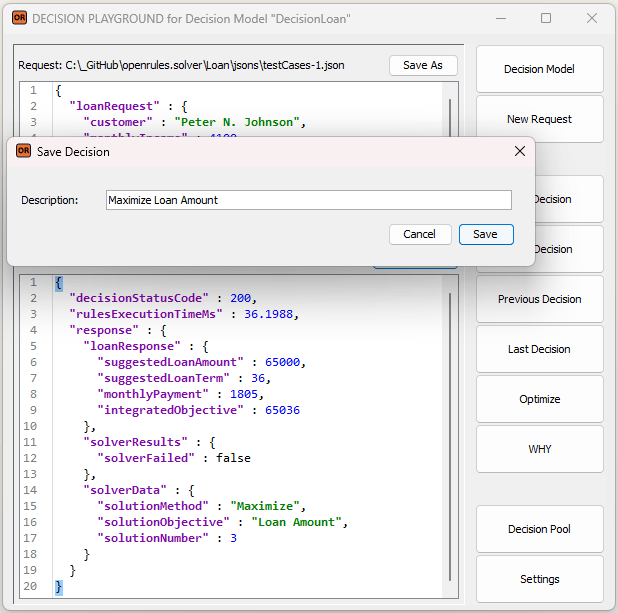Close the Save Decision dialog
618x613 pixels.
519,152
